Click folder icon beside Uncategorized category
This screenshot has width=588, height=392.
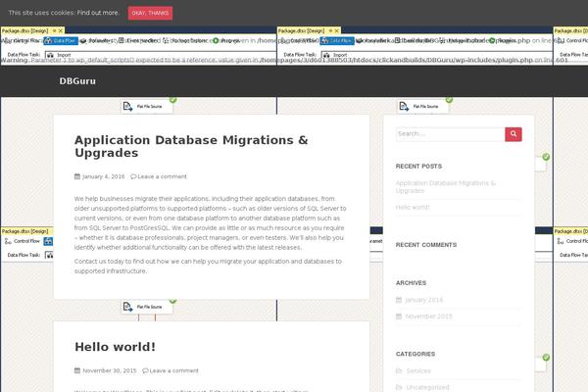(399, 387)
